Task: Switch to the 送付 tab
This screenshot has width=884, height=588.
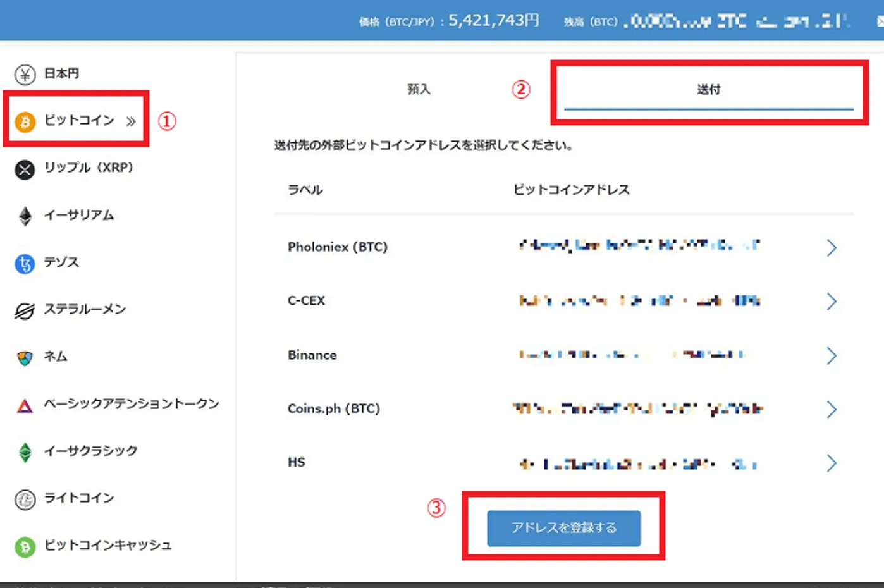Action: click(709, 90)
